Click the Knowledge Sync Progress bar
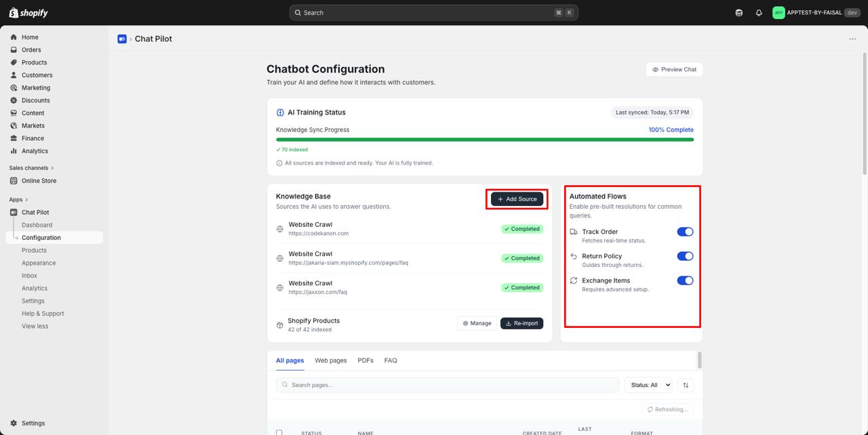 [x=485, y=140]
